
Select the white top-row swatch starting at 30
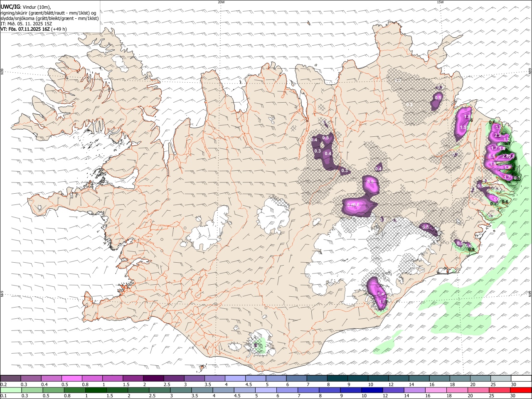coord(521,379)
